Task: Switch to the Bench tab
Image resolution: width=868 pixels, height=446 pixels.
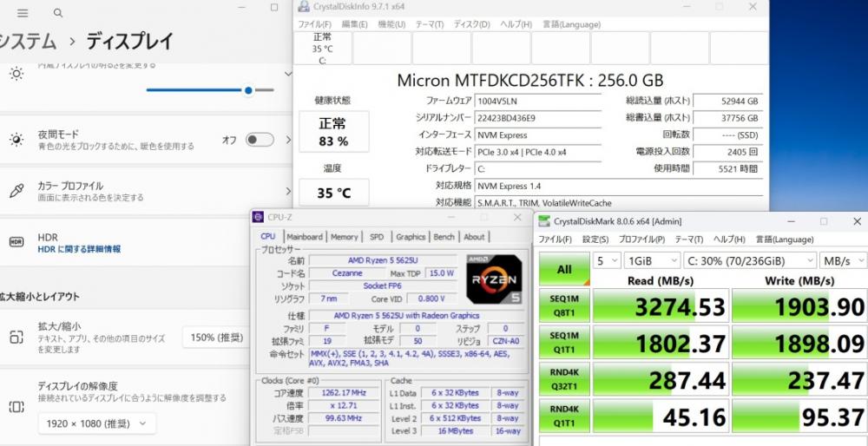Action: [444, 237]
